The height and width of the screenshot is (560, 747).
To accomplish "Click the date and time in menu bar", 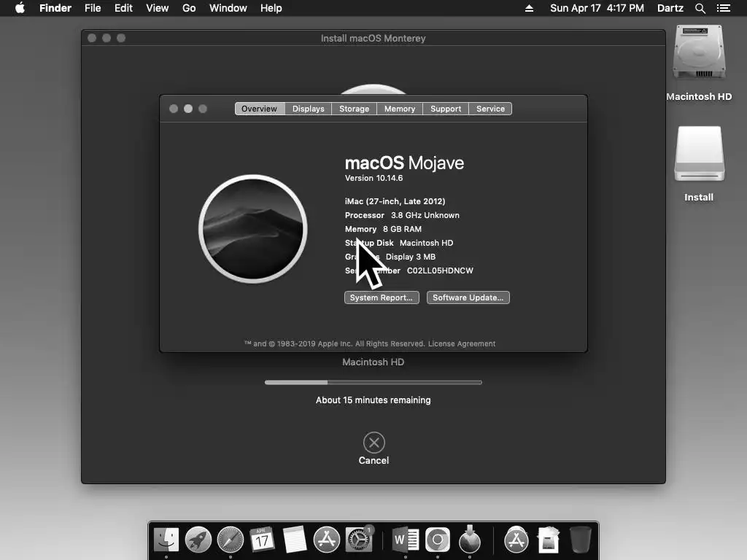I will click(597, 8).
